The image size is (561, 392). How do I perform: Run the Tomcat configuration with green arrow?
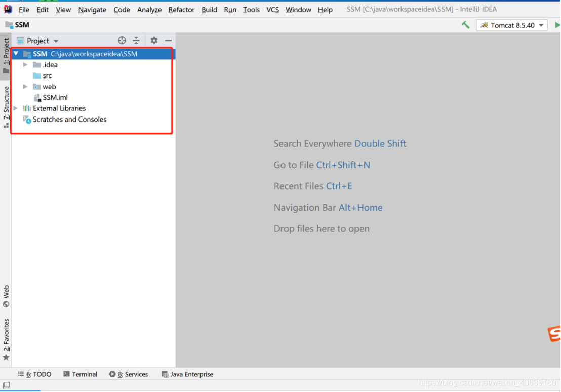click(557, 25)
